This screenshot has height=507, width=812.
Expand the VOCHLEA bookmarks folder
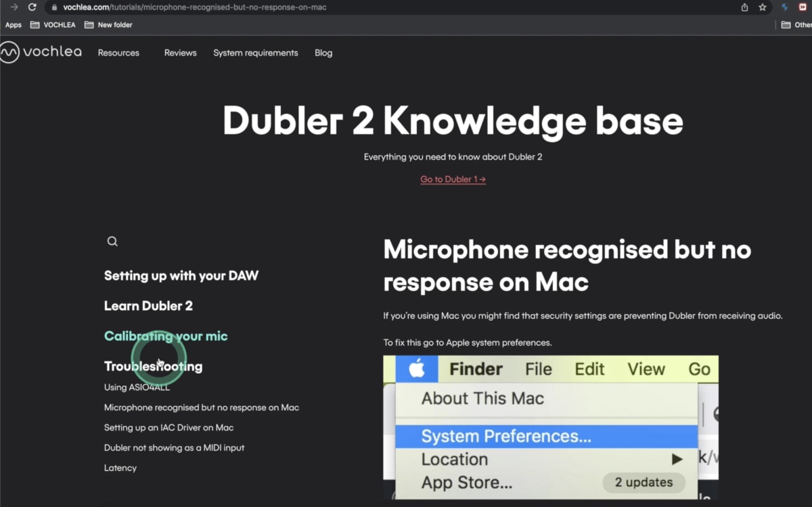pos(52,24)
